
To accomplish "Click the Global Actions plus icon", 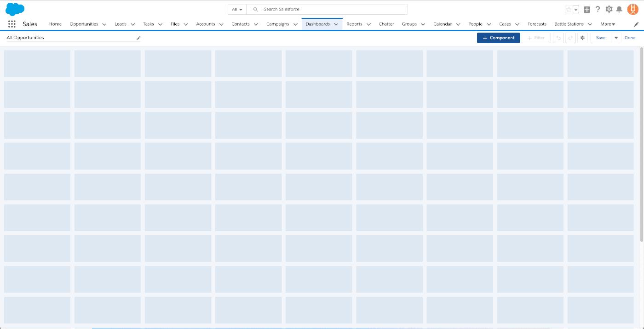I will tap(587, 10).
